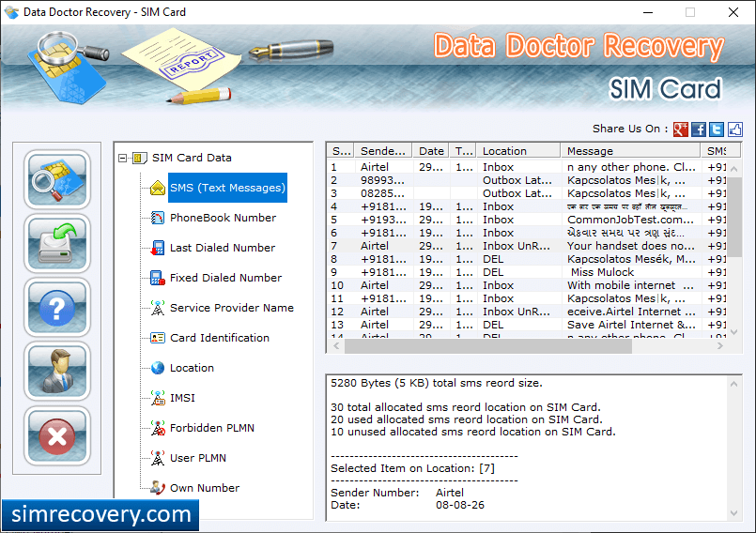Click the thumbs-up Like icon
This screenshot has height=533, width=756.
coord(734,129)
